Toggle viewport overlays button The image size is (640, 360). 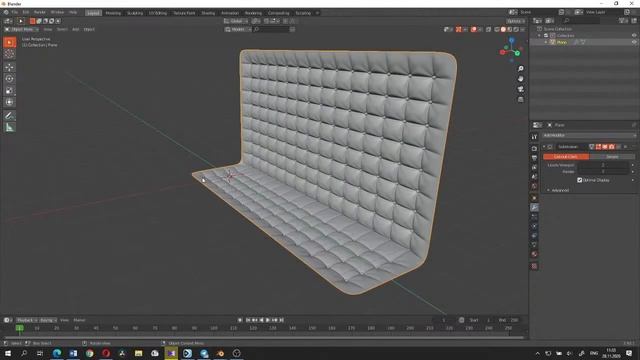click(x=473, y=29)
